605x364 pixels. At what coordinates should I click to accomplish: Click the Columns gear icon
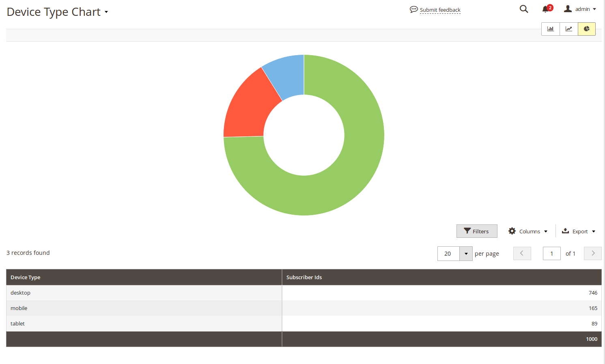pos(512,231)
